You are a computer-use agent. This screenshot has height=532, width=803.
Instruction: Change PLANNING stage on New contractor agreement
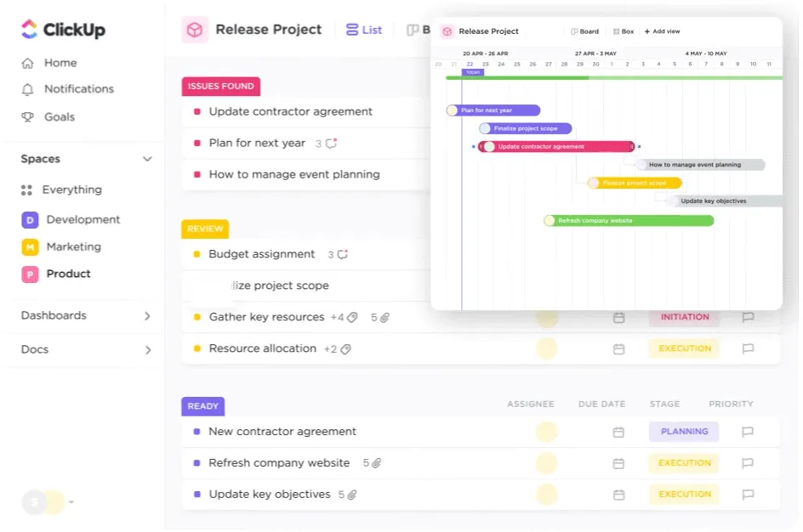pyautogui.click(x=684, y=432)
